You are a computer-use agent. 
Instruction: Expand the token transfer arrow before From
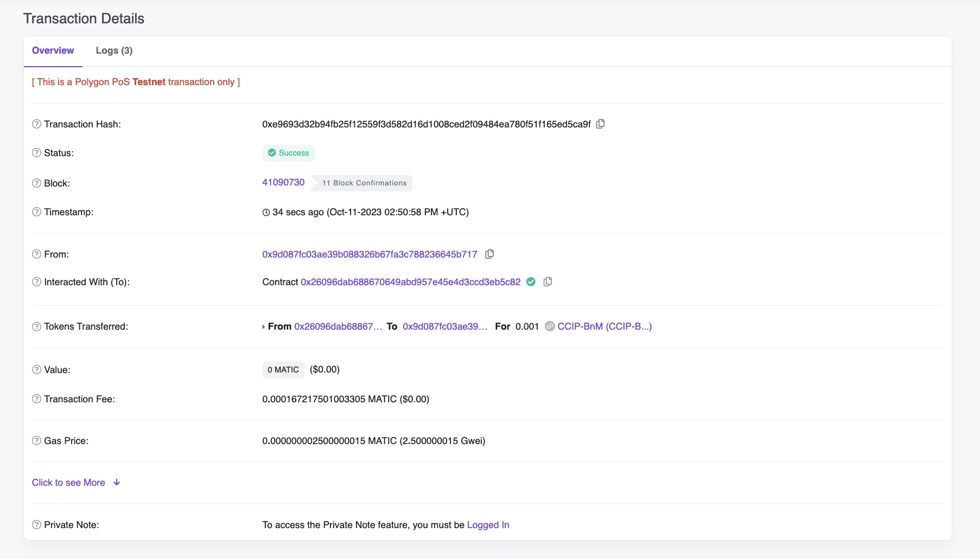point(264,327)
